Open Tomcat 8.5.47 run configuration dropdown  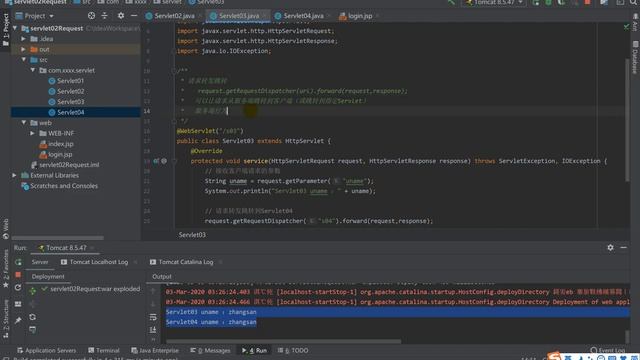click(495, 2)
